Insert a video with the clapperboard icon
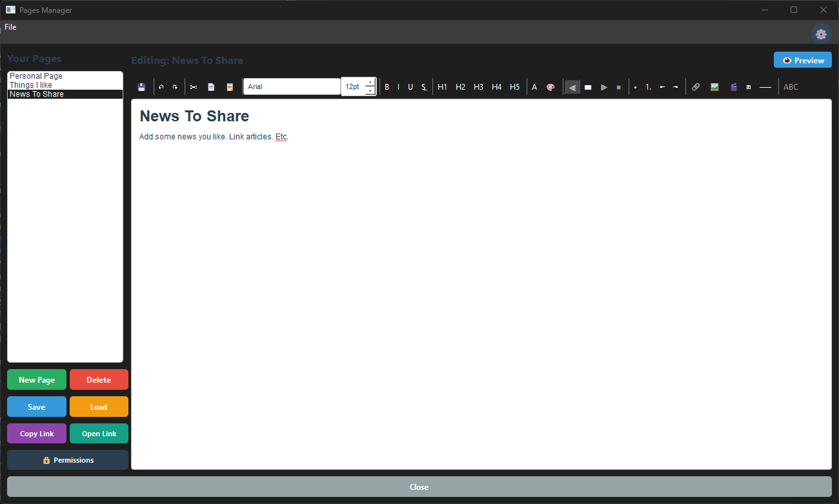839x504 pixels. point(734,87)
